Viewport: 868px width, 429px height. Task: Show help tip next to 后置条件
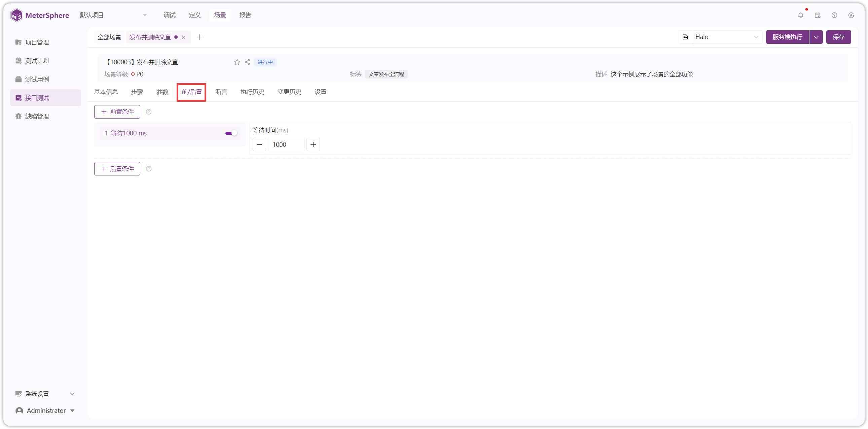click(x=149, y=169)
